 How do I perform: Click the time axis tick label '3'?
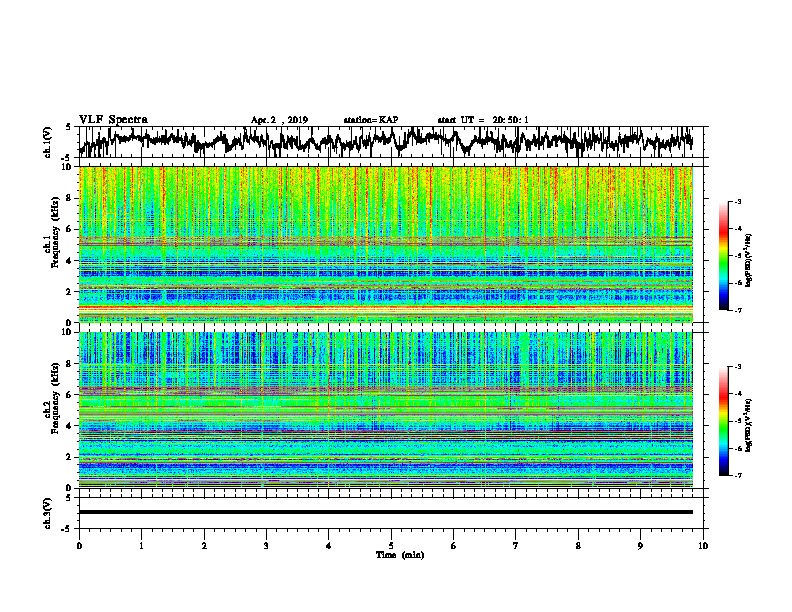coord(266,546)
